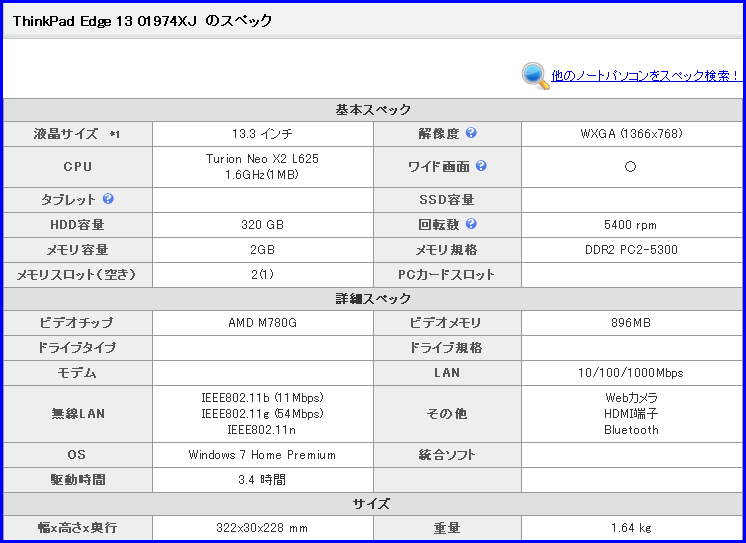Click the magnifying glass search icon

535,76
